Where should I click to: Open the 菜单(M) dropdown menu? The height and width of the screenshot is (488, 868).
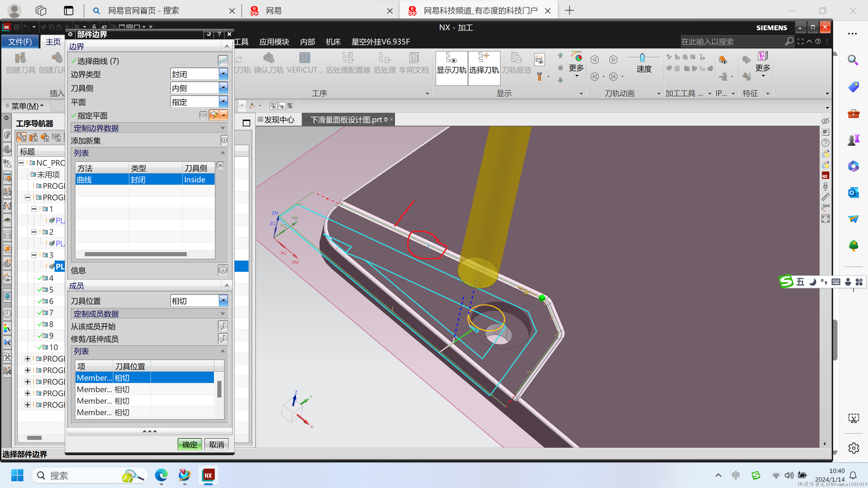coord(25,106)
